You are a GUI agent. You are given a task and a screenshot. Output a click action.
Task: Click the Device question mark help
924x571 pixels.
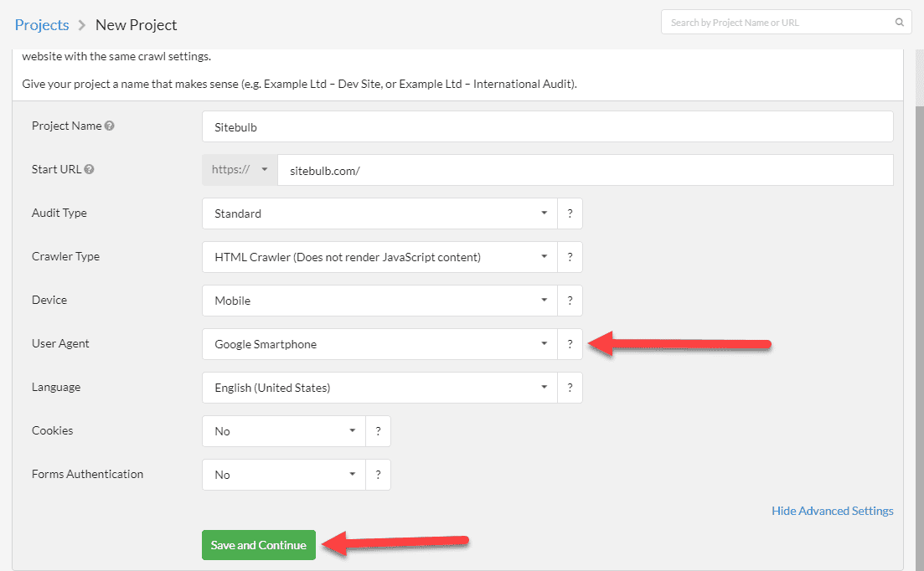click(x=570, y=301)
